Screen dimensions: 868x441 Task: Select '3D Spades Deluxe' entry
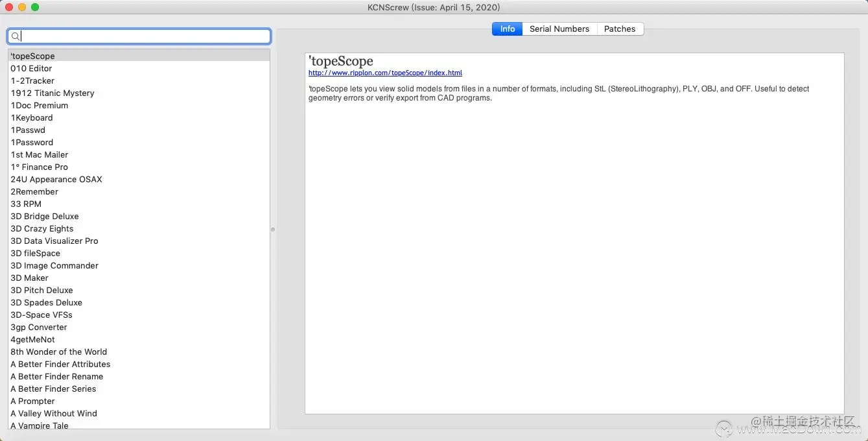[139, 302]
